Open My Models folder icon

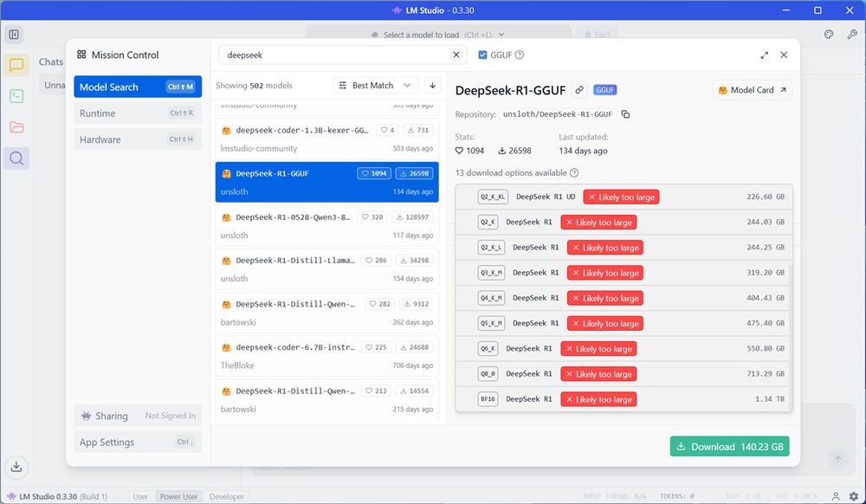(x=16, y=127)
